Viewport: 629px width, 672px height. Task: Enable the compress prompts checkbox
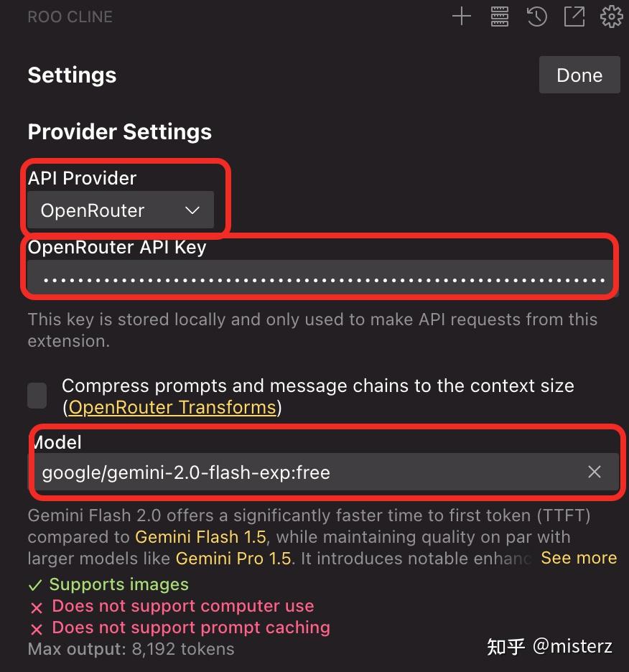[x=37, y=396]
